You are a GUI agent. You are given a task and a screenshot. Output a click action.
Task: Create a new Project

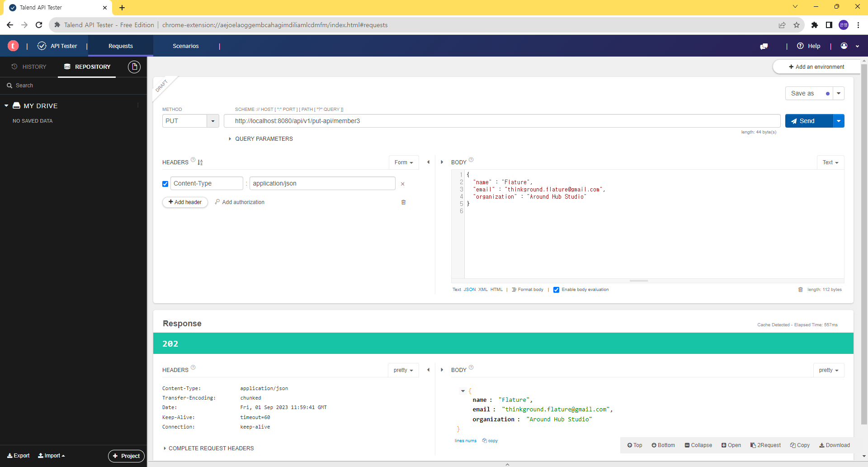coord(126,456)
